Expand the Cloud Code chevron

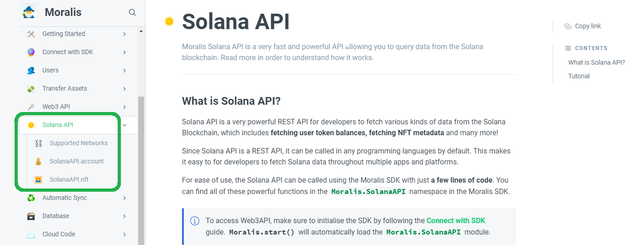[x=125, y=234]
